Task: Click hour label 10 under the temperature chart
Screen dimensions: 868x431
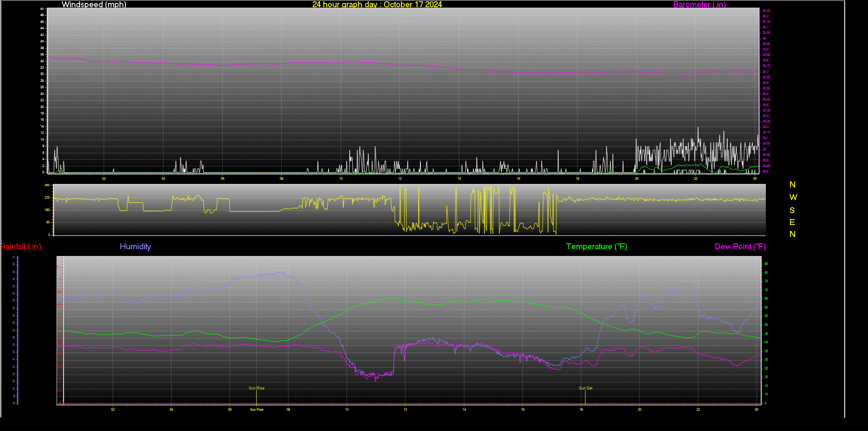Action: (x=347, y=409)
